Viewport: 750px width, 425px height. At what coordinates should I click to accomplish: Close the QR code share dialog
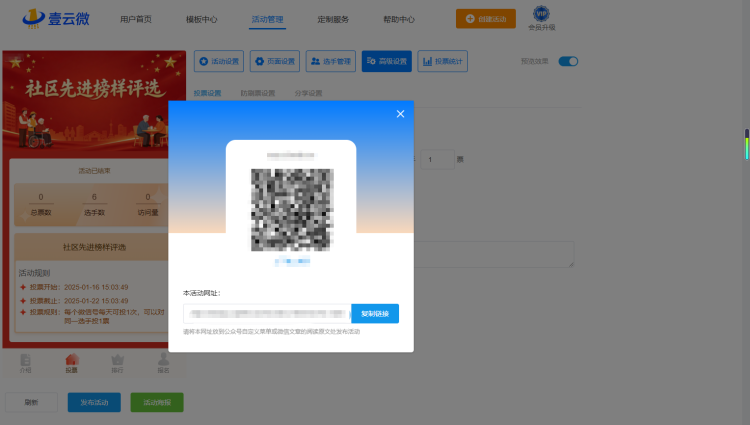(400, 114)
